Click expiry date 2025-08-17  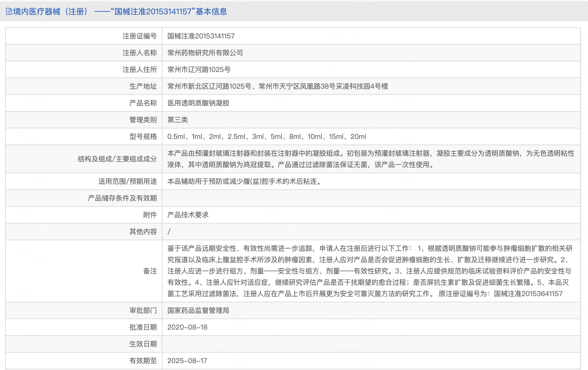(187, 361)
